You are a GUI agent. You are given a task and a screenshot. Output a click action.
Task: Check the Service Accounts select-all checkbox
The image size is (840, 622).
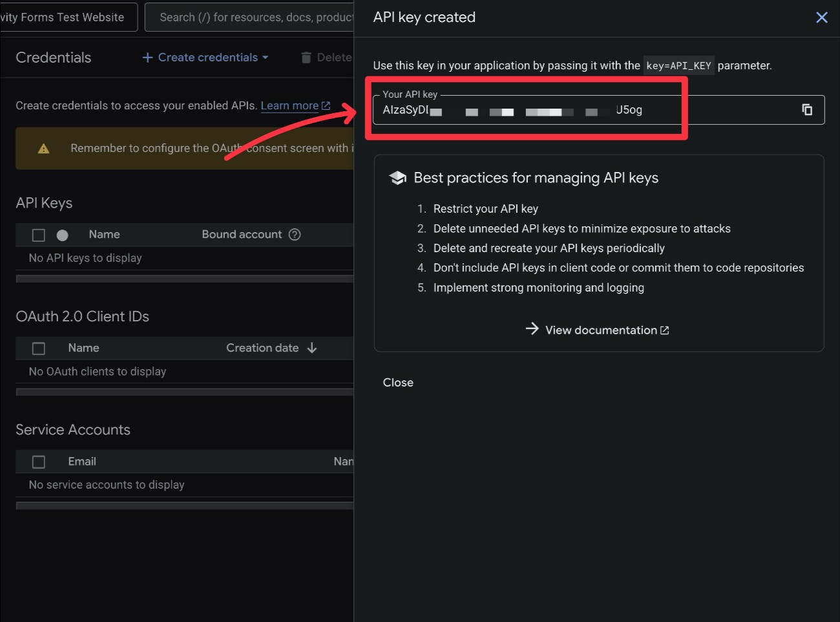38,461
